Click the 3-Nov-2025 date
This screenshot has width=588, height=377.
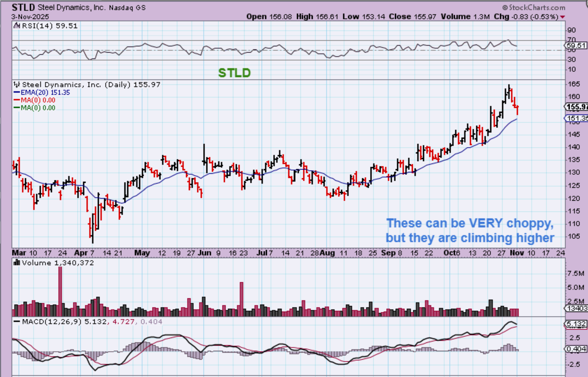coord(30,17)
